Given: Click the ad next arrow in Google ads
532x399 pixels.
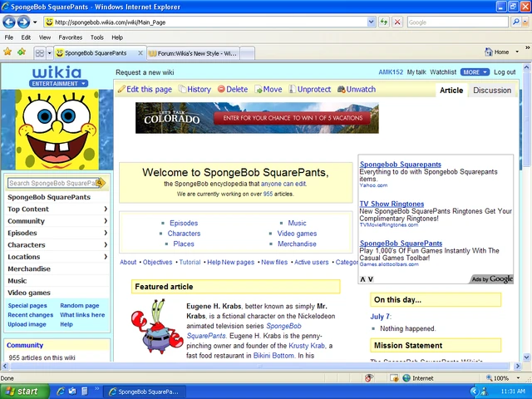Looking at the screenshot, I should point(371,279).
